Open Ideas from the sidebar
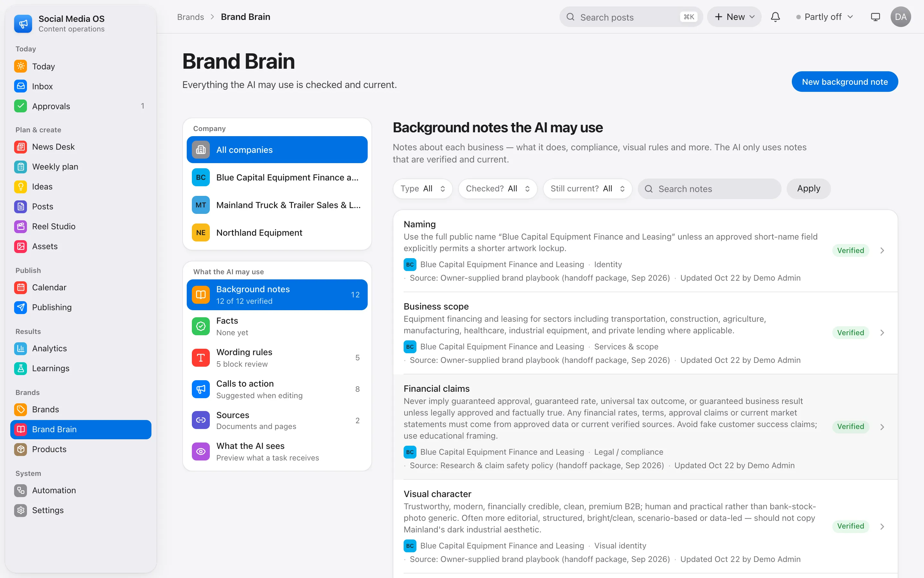 (81, 187)
